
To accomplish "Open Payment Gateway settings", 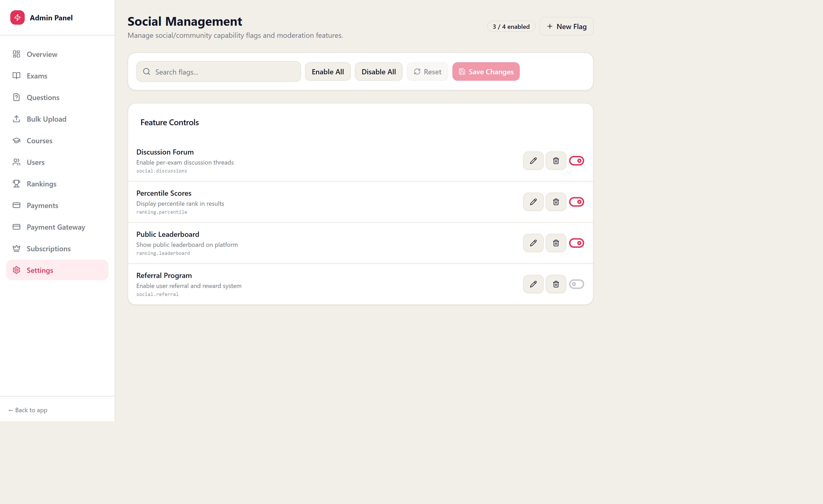I will coord(57,227).
